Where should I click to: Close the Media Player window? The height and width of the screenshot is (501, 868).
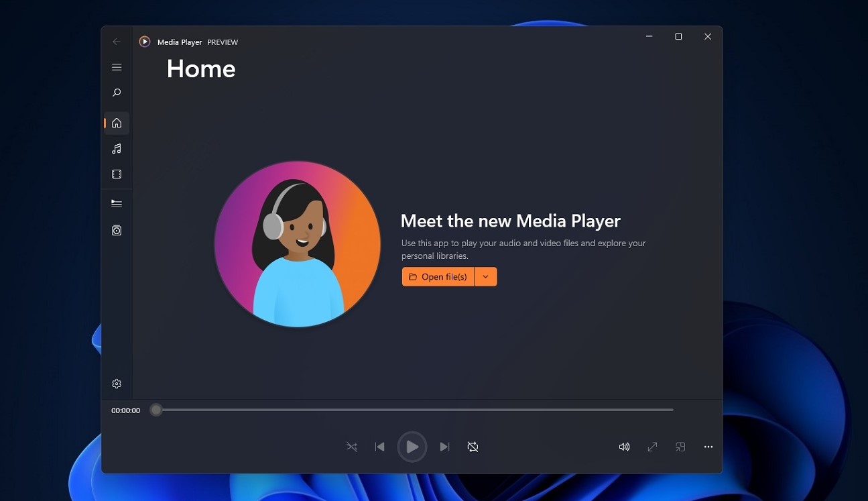coord(708,37)
